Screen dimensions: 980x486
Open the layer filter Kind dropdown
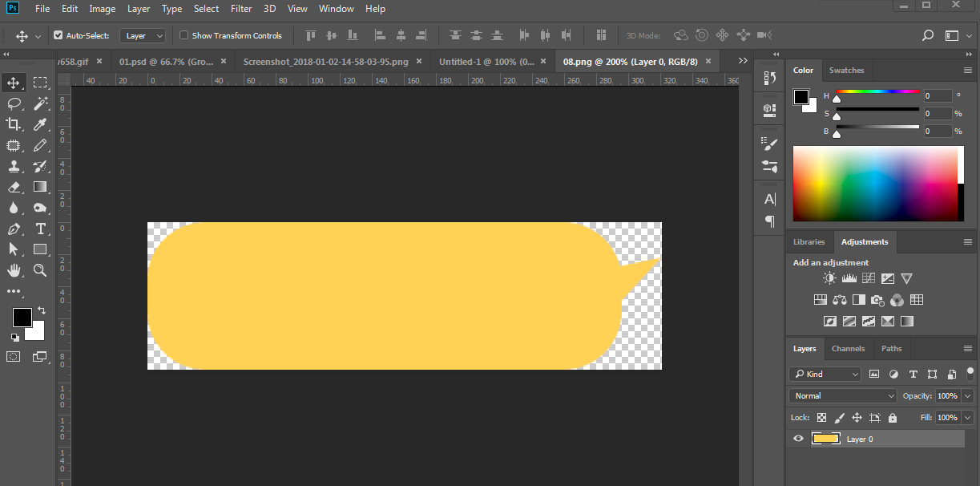pos(825,374)
